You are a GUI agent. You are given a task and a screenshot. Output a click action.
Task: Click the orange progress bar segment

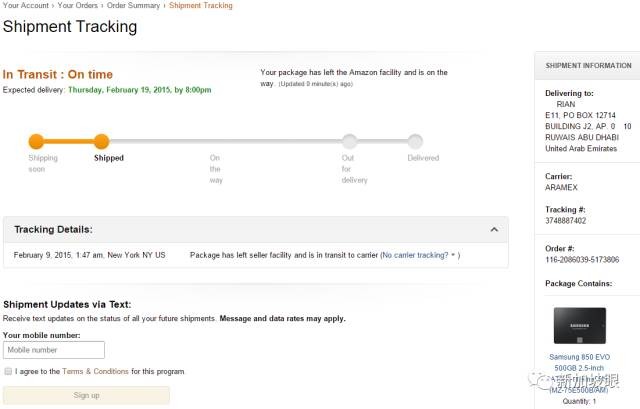click(x=68, y=141)
